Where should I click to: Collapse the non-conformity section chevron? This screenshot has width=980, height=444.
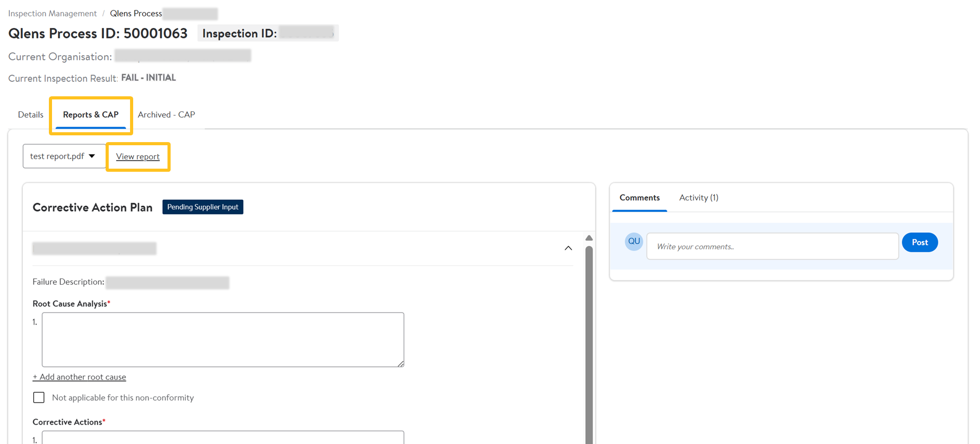coord(568,248)
